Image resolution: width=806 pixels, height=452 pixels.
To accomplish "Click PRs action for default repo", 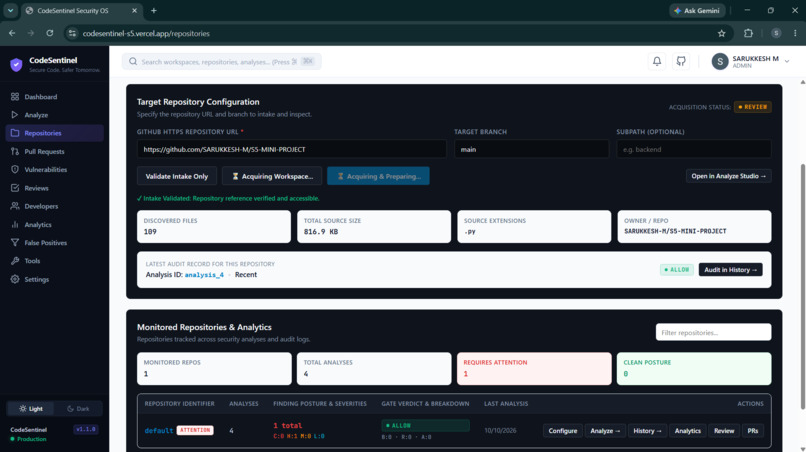I will tap(753, 431).
